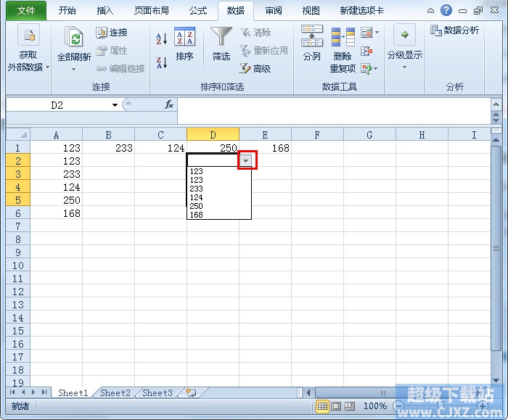Open Data Analysis tool

454,30
